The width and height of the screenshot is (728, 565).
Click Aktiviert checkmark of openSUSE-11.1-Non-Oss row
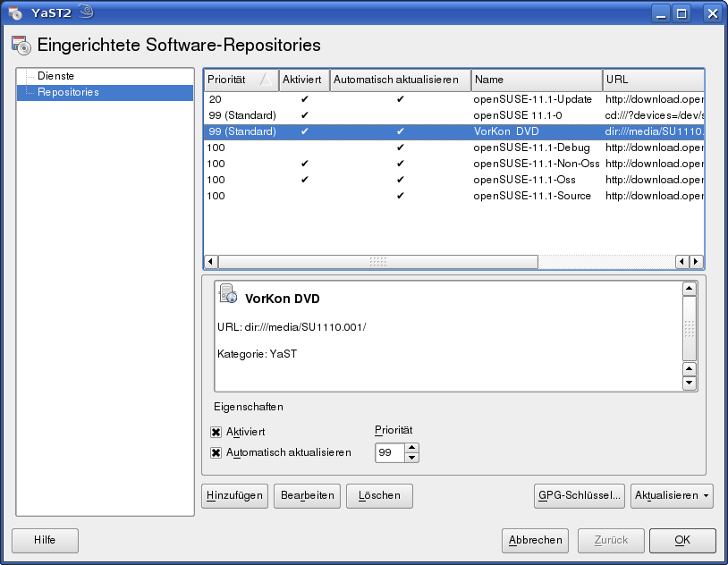(305, 164)
